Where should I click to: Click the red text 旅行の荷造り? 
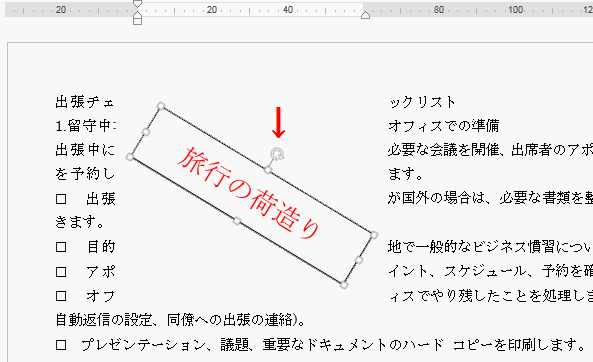[249, 193]
